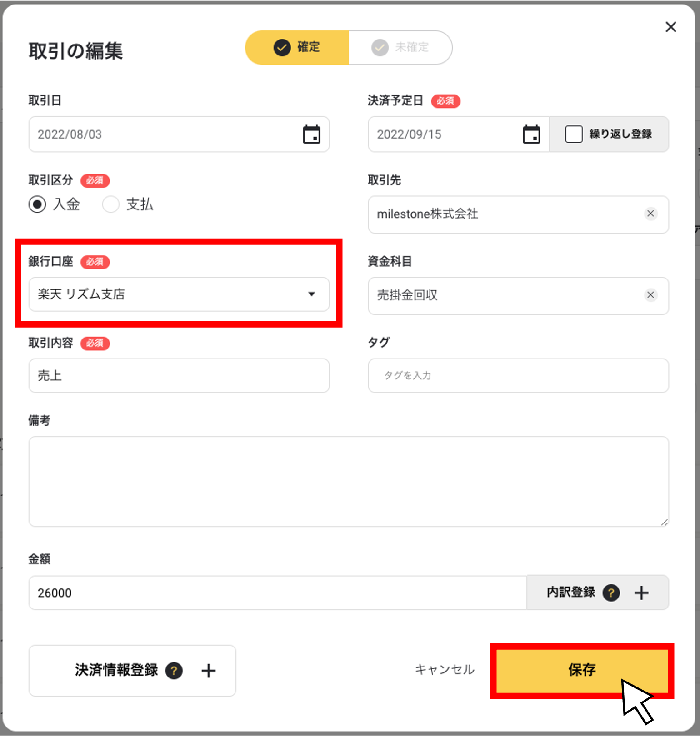Focus the 決済予定日 date field
Screen dimensions: 700x737
tap(459, 134)
